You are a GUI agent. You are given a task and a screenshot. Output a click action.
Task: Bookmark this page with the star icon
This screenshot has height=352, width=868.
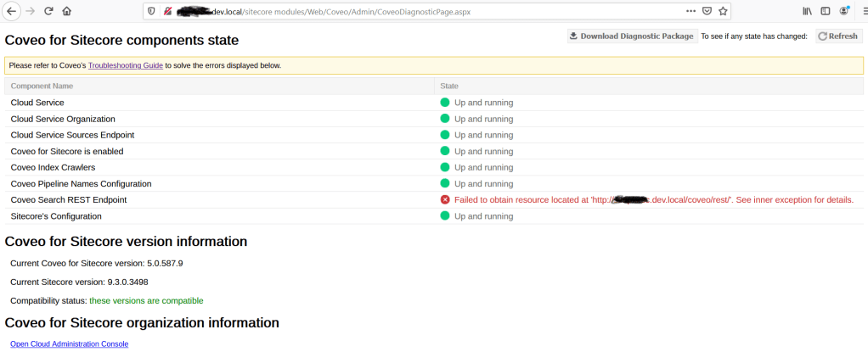click(x=723, y=11)
